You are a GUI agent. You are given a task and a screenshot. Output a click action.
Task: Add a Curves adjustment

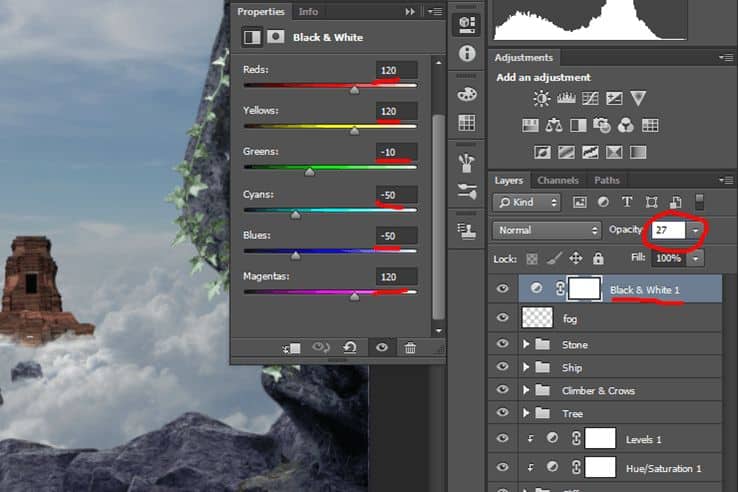(590, 98)
